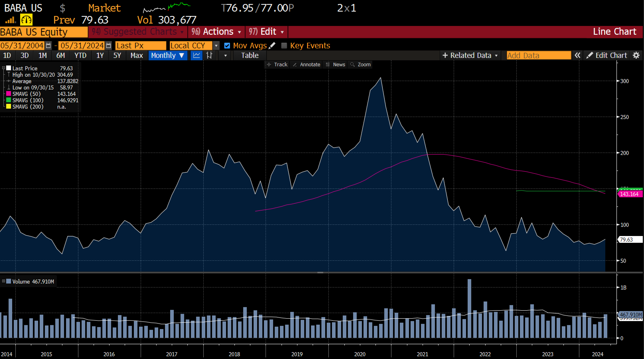Open the chart type extra options arrow
The height and width of the screenshot is (359, 644).
tap(225, 55)
